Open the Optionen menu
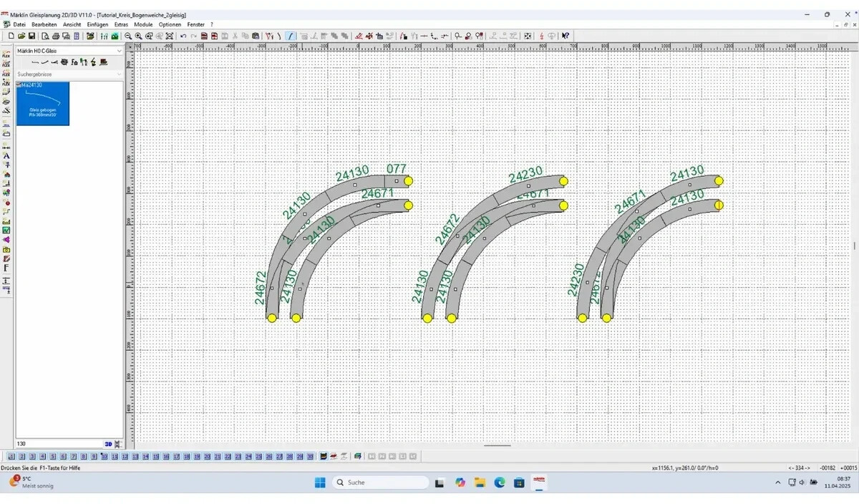Image resolution: width=859 pixels, height=504 pixels. tap(170, 24)
